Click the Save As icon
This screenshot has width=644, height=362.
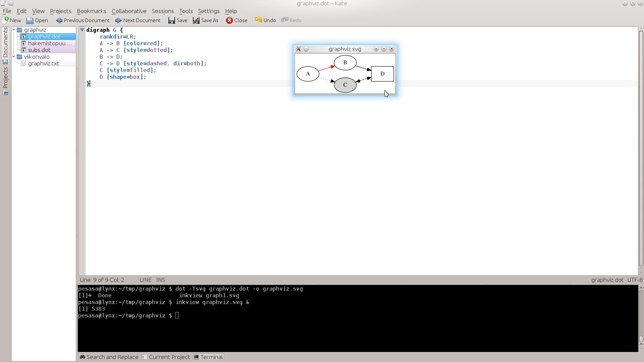pyautogui.click(x=196, y=20)
